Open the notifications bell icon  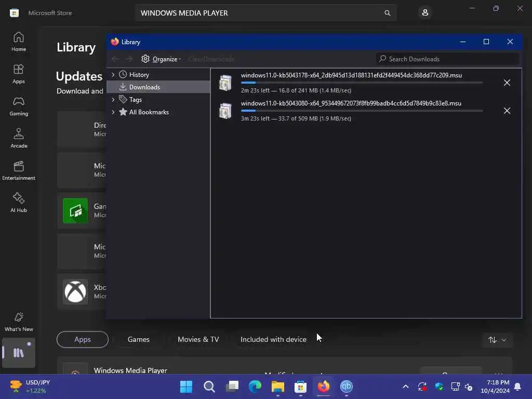coord(518,387)
